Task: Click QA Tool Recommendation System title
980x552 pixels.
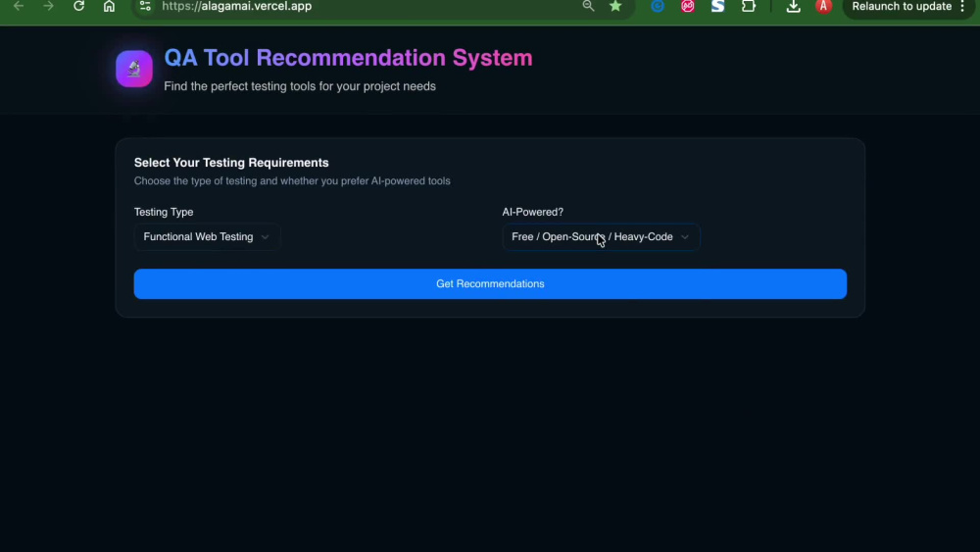Action: tap(348, 58)
